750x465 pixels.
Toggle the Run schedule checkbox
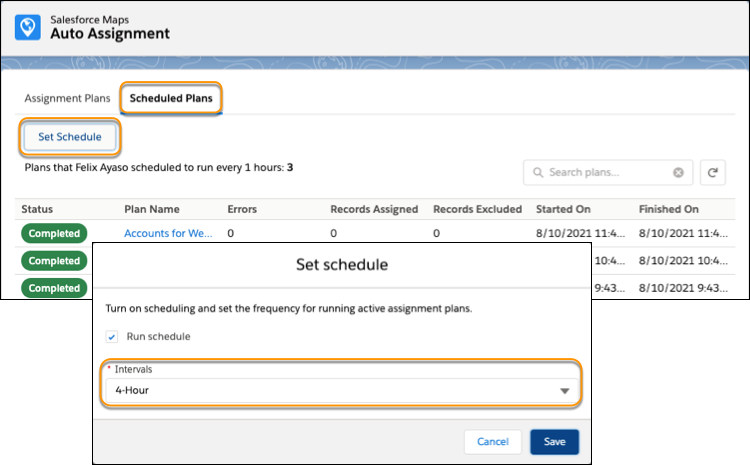tap(112, 337)
